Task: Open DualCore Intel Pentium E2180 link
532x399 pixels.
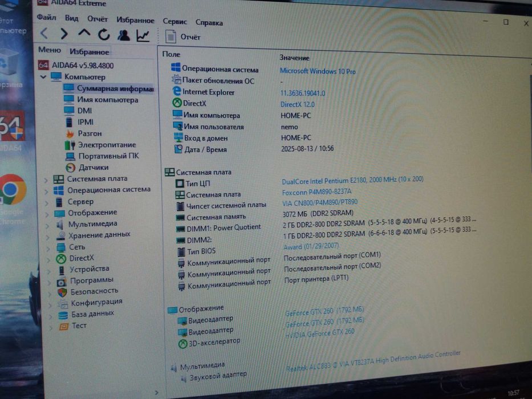Action: pyautogui.click(x=352, y=180)
